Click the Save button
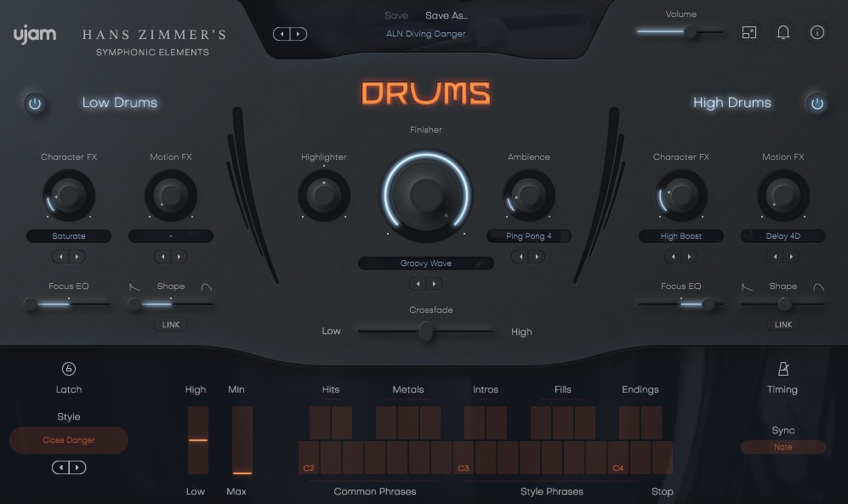The image size is (848, 504). 396,15
